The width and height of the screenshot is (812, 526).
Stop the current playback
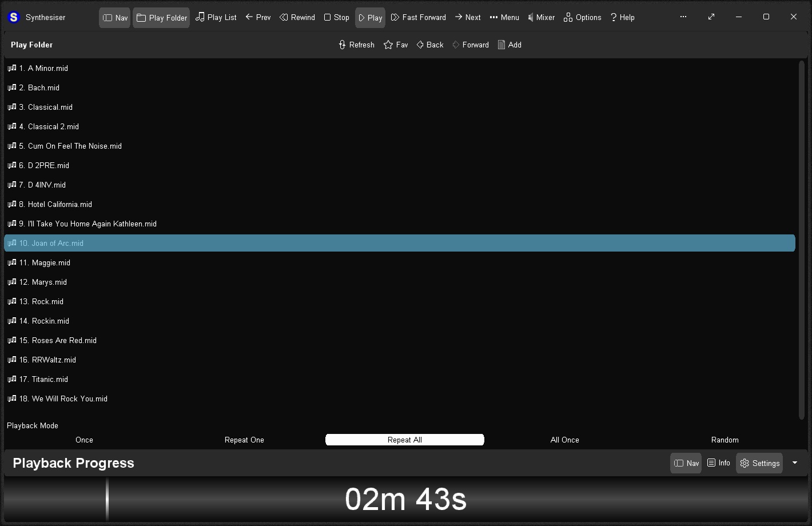point(336,18)
